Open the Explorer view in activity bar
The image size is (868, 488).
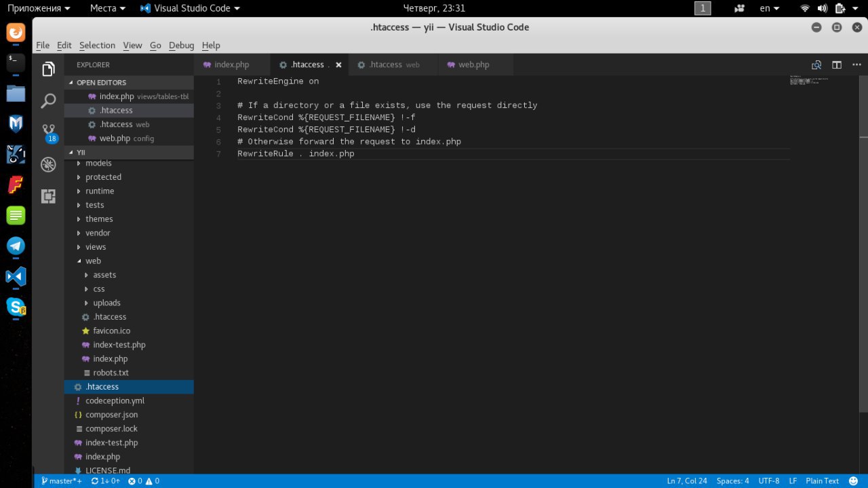(x=48, y=69)
